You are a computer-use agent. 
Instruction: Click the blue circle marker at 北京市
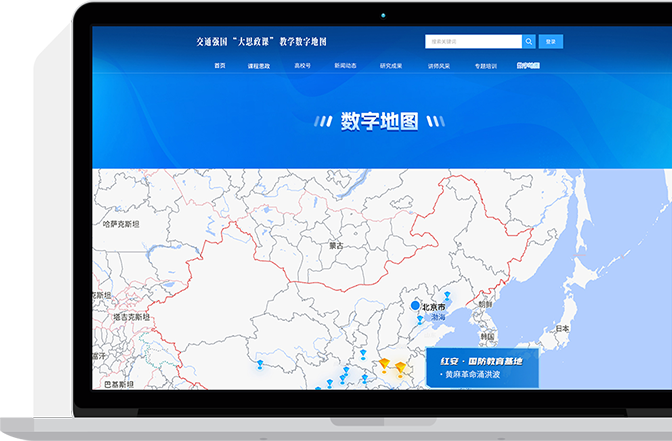pyautogui.click(x=416, y=306)
